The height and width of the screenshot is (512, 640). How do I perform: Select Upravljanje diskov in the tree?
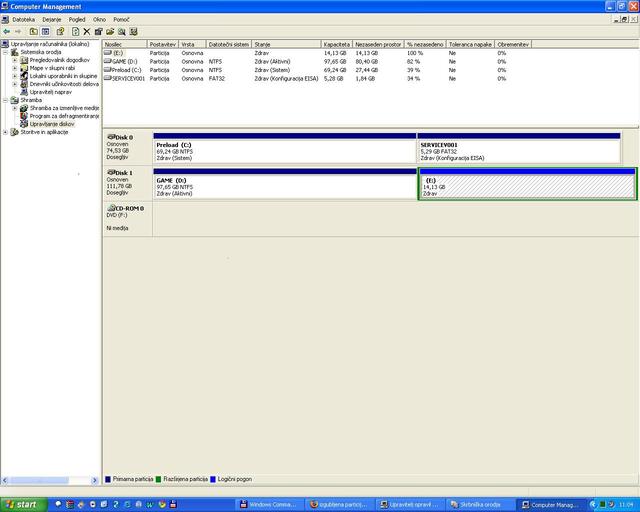pyautogui.click(x=52, y=124)
